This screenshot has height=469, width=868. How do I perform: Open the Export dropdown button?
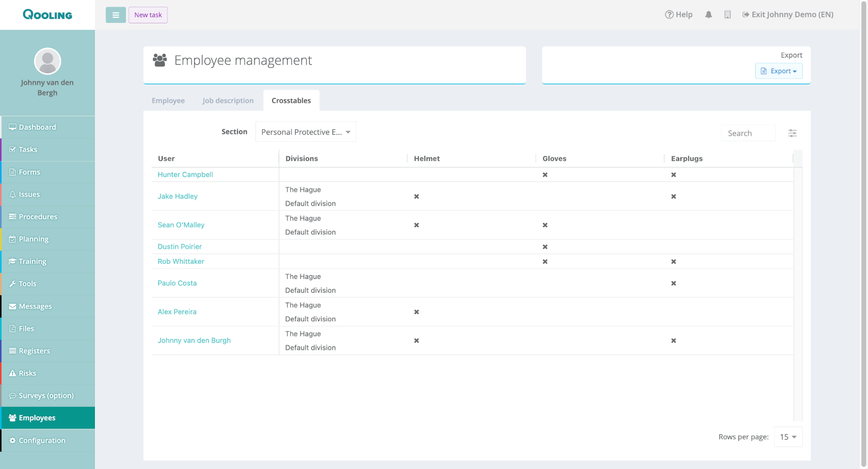tap(778, 71)
